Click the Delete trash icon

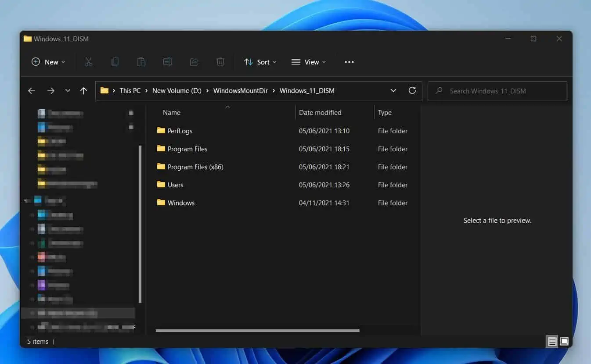[x=220, y=62]
